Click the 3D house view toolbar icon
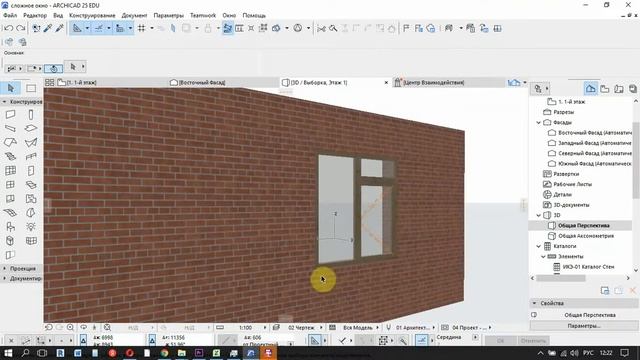Image resolution: width=640 pixels, height=360 pixels. (431, 28)
